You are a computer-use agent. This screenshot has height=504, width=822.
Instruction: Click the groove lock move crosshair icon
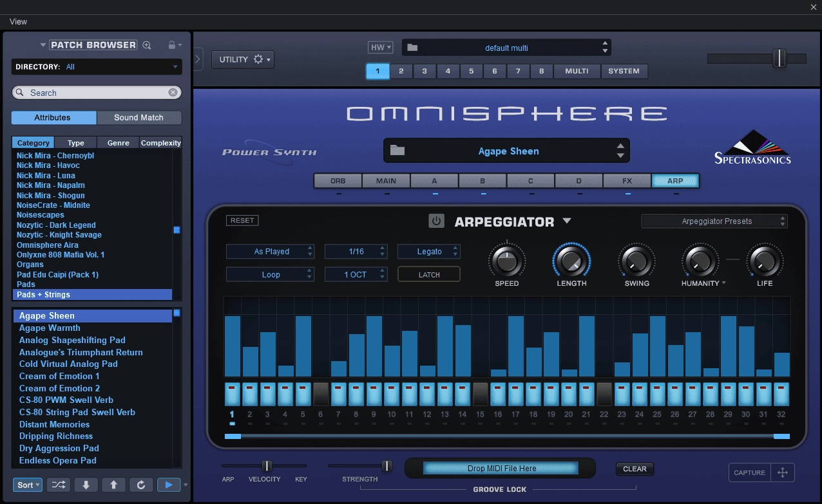pos(783,472)
